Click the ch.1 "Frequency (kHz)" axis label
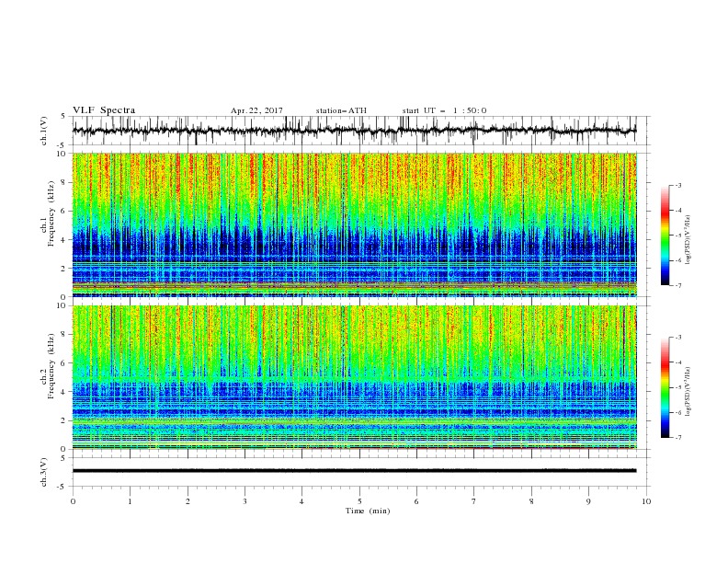 click(x=51, y=213)
